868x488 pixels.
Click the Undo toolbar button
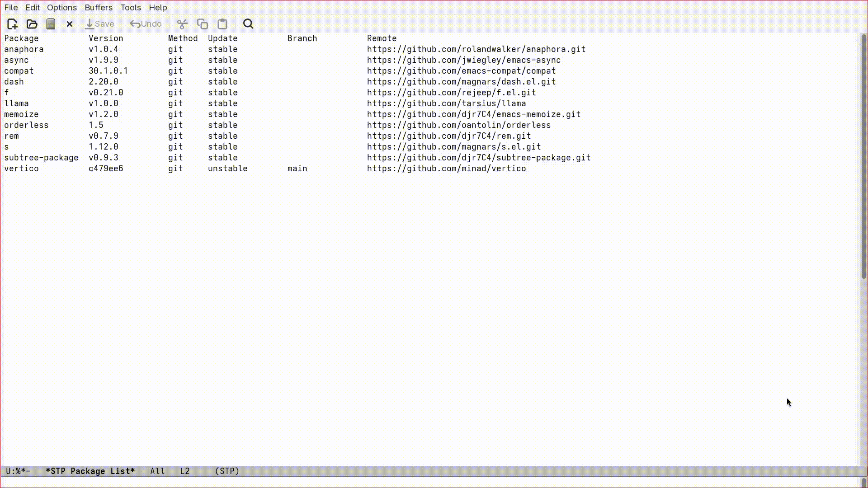coord(146,24)
